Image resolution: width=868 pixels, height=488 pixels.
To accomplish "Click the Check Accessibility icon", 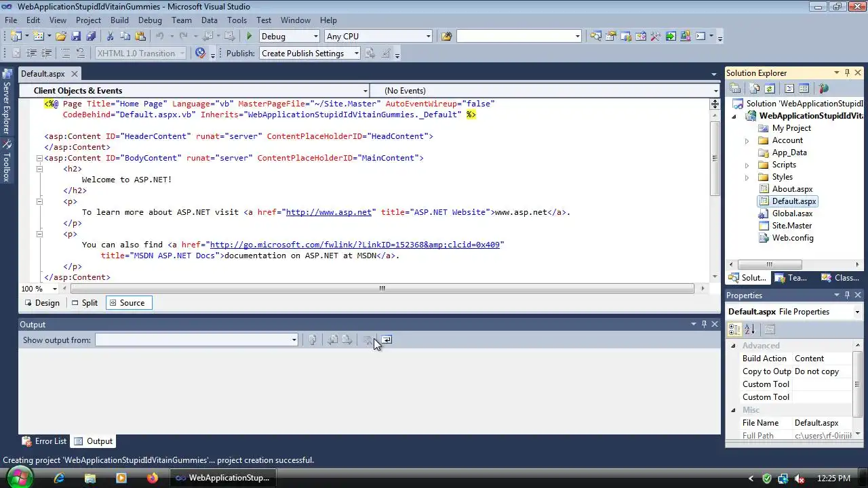I will [200, 53].
